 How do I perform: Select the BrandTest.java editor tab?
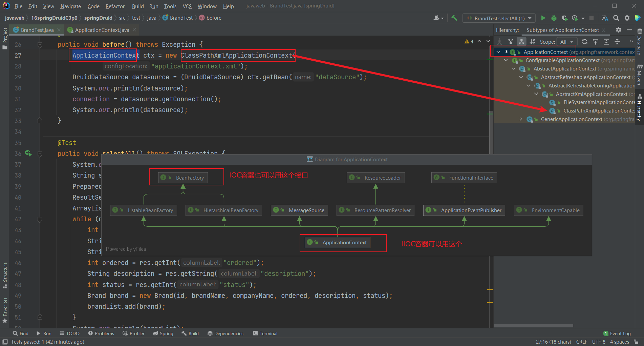coord(37,30)
